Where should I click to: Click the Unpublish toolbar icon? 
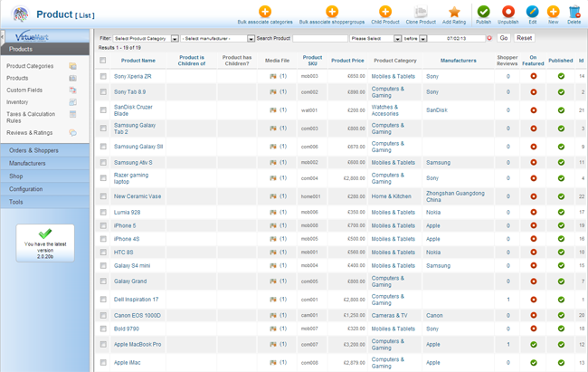tap(507, 13)
